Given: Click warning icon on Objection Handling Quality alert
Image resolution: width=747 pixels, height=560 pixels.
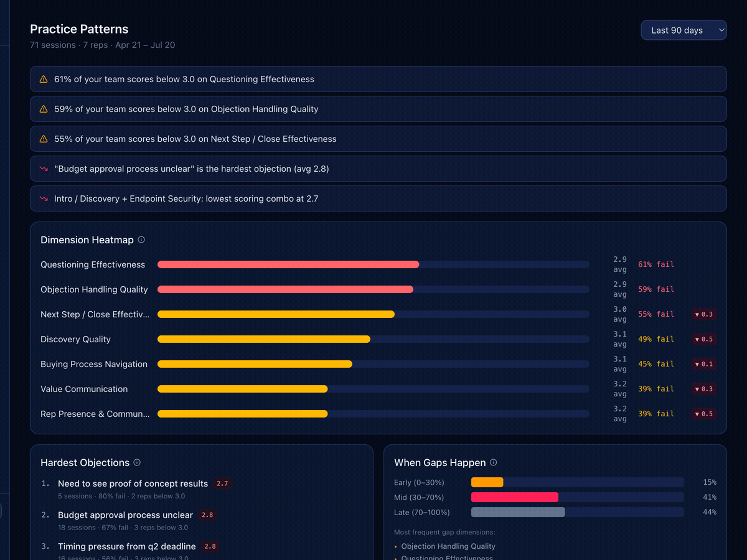Looking at the screenshot, I should click(44, 109).
